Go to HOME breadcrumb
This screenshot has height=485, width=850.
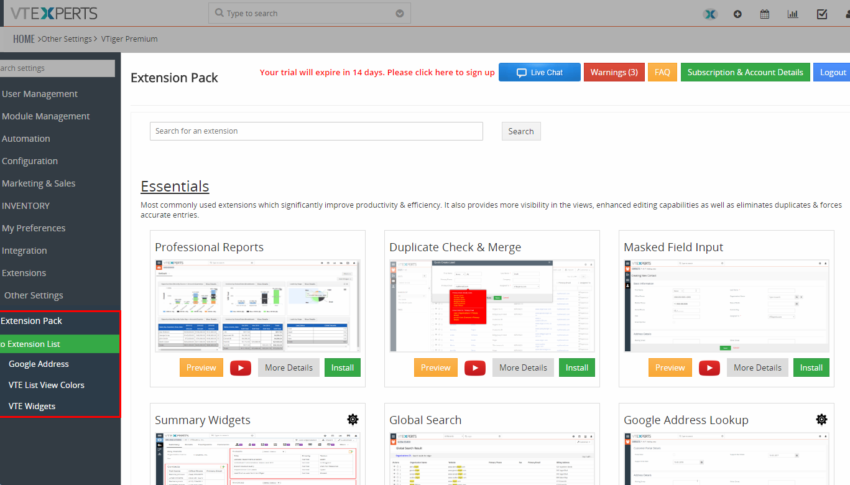(x=24, y=39)
